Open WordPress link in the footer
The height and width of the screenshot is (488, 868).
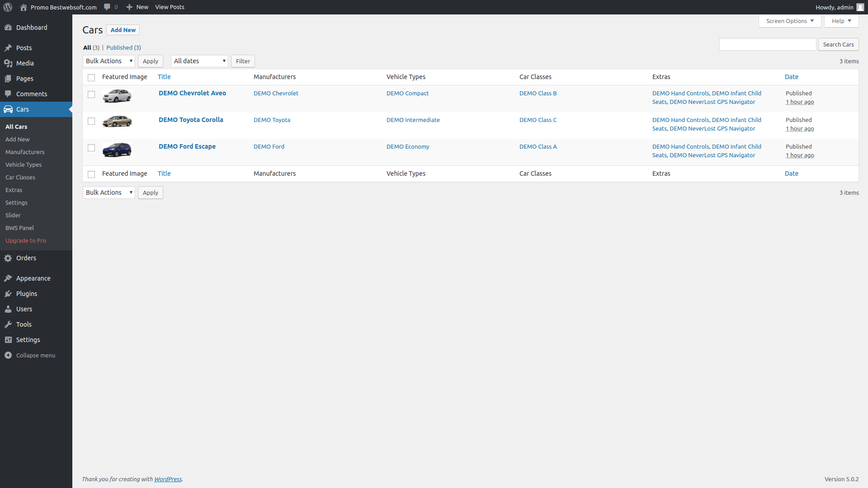tap(168, 479)
